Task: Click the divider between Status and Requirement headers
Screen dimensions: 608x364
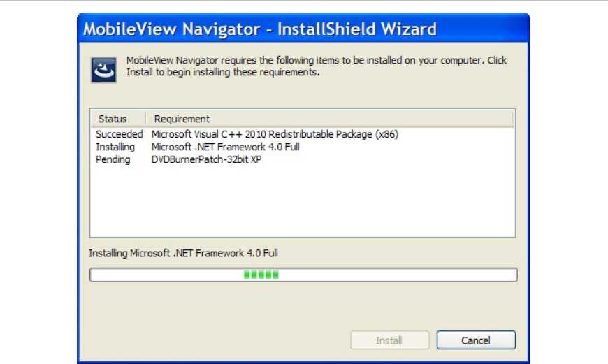Action: click(146, 119)
